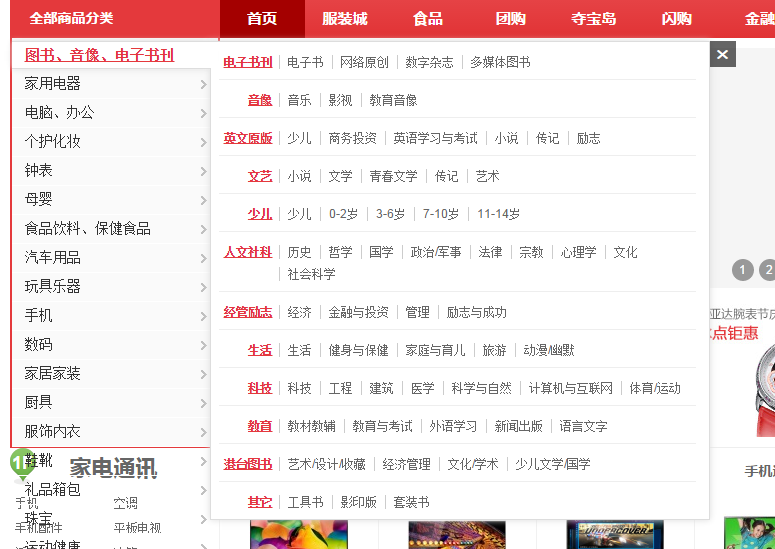Expand the 手机 category arrow
This screenshot has width=775, height=549.
click(x=204, y=316)
